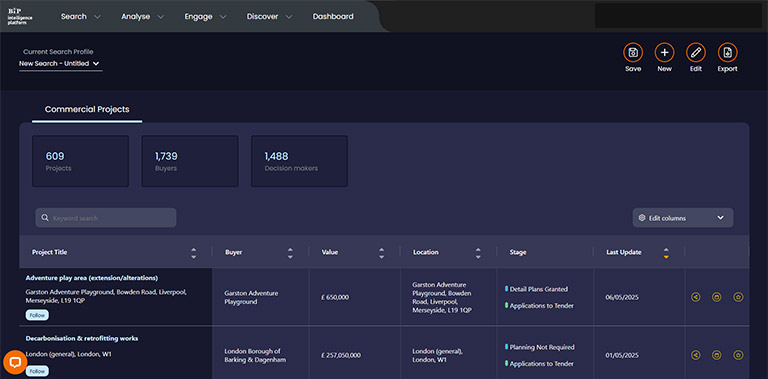Screen dimensions: 768x379
Task: Create a New search with plus icon
Action: coord(664,52)
